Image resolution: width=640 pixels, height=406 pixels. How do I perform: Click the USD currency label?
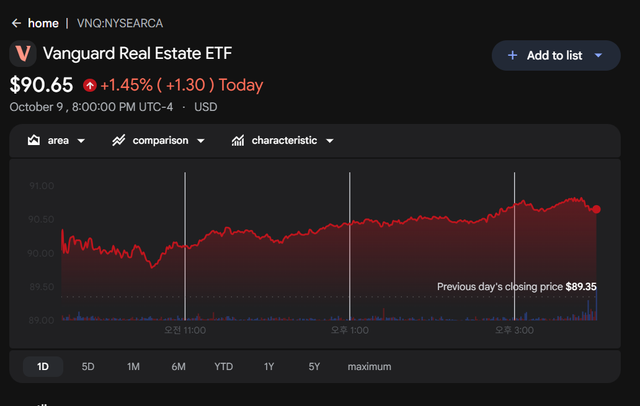[205, 107]
